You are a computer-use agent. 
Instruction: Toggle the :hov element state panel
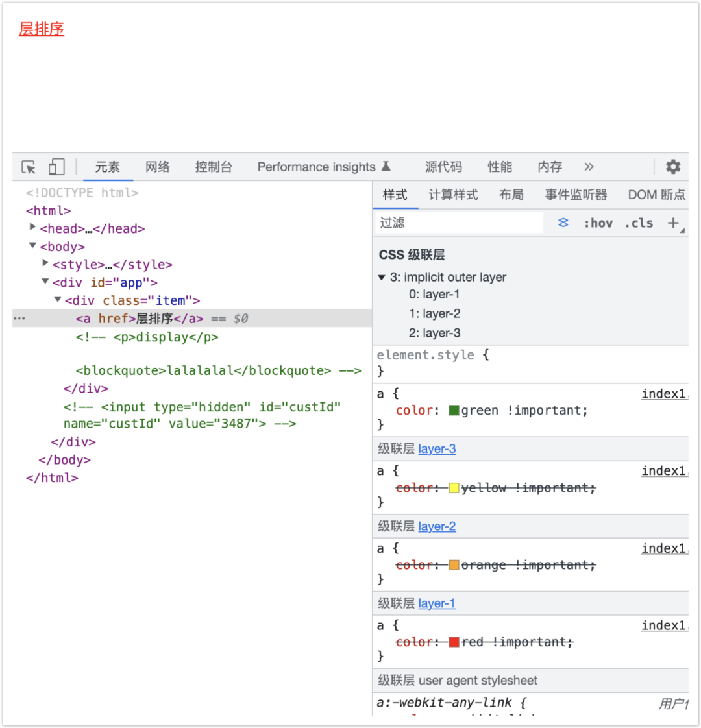(x=598, y=223)
